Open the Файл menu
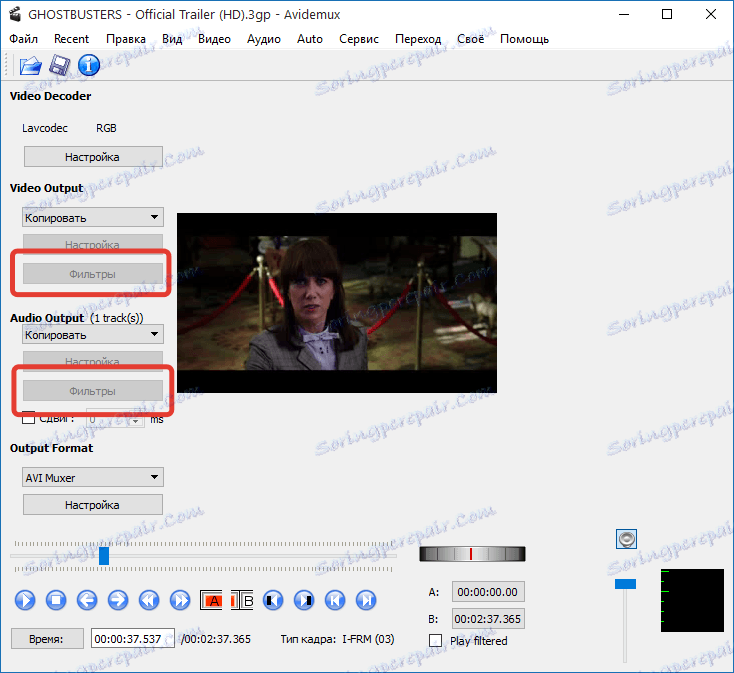The height and width of the screenshot is (673, 734). [x=23, y=39]
